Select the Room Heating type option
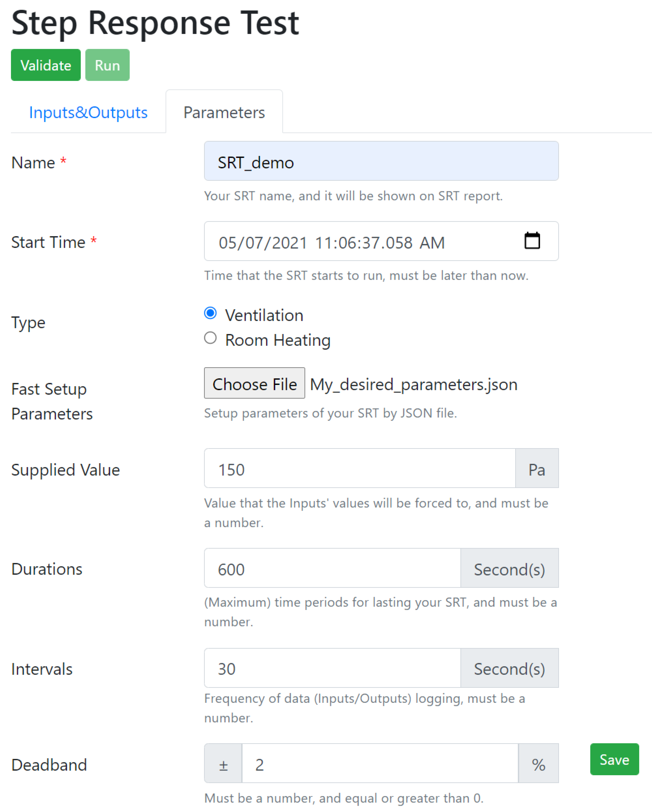This screenshot has height=812, width=652. (210, 338)
